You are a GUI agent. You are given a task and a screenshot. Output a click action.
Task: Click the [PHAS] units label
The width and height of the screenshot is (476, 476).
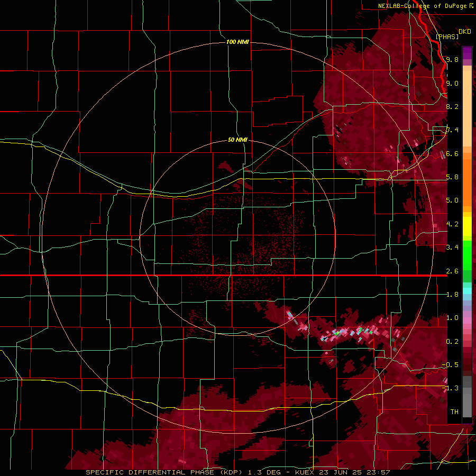447,36
